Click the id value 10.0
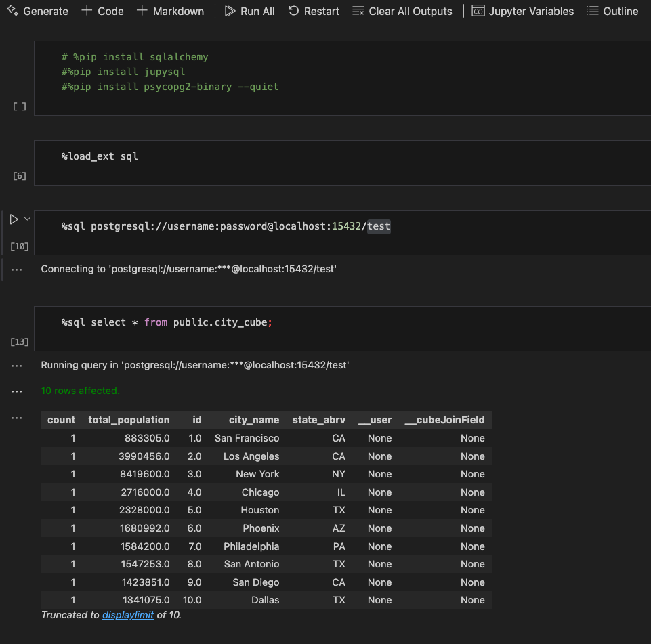651x644 pixels. (192, 600)
